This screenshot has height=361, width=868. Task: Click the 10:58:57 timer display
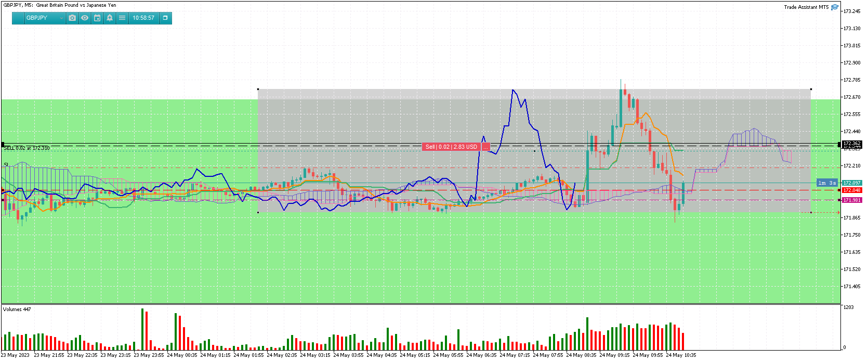(x=143, y=18)
